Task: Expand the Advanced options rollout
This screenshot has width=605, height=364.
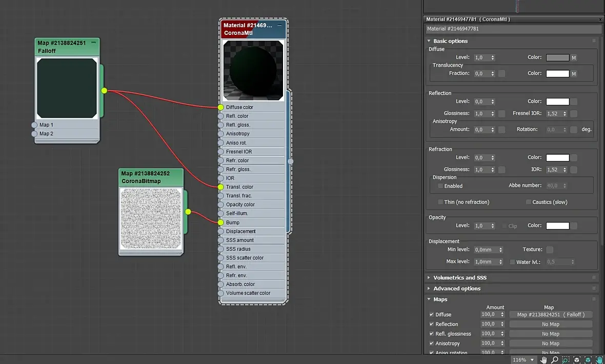Action: coord(457,289)
